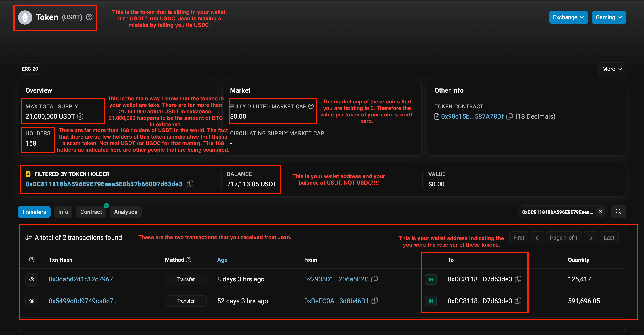Open token contract link 0x98c15b...587A78Df
The width and height of the screenshot is (644, 335).
[472, 116]
